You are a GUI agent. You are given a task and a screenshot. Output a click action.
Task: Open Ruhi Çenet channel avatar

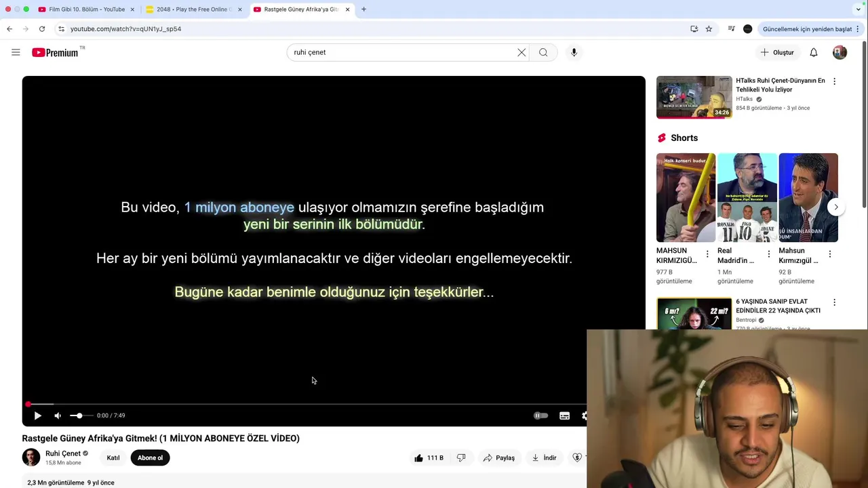[31, 457]
